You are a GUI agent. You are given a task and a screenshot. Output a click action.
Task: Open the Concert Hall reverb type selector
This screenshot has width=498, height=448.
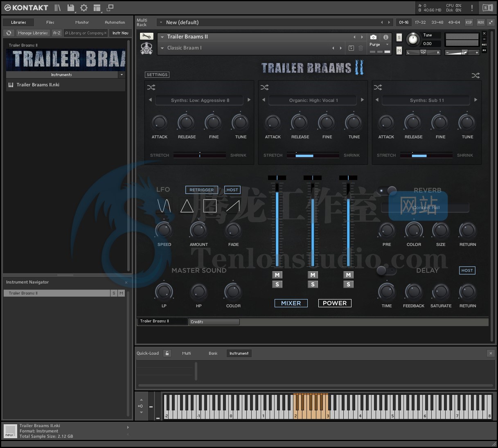click(x=425, y=207)
